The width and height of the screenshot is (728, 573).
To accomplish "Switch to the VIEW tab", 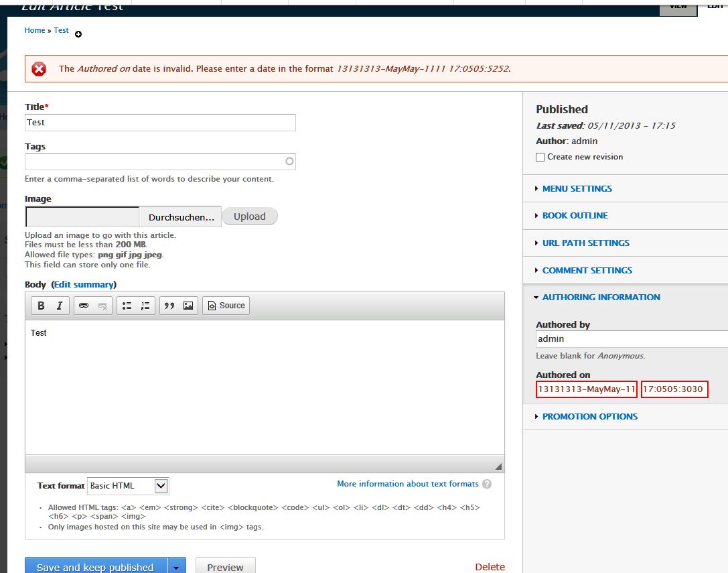I will [677, 5].
